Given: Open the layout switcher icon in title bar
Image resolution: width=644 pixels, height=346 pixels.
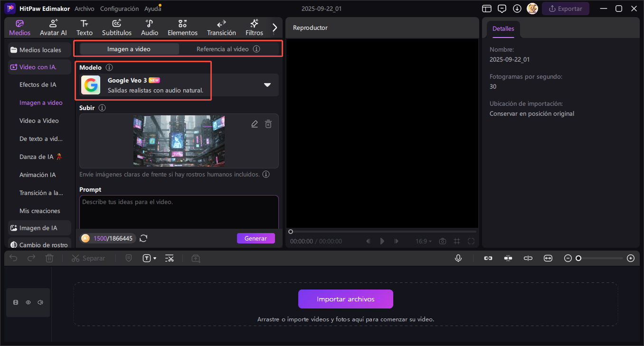Looking at the screenshot, I should tap(486, 9).
